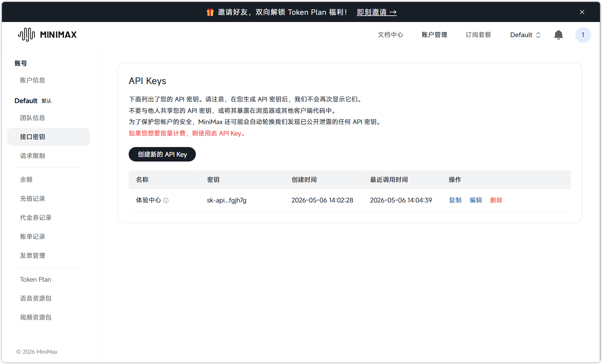Click the 体验中心 key name

[x=149, y=200]
